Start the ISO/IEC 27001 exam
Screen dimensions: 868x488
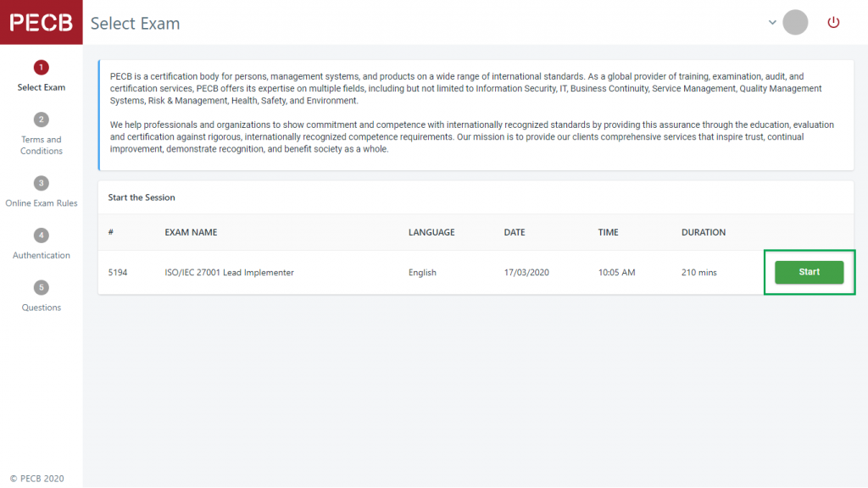(x=809, y=272)
